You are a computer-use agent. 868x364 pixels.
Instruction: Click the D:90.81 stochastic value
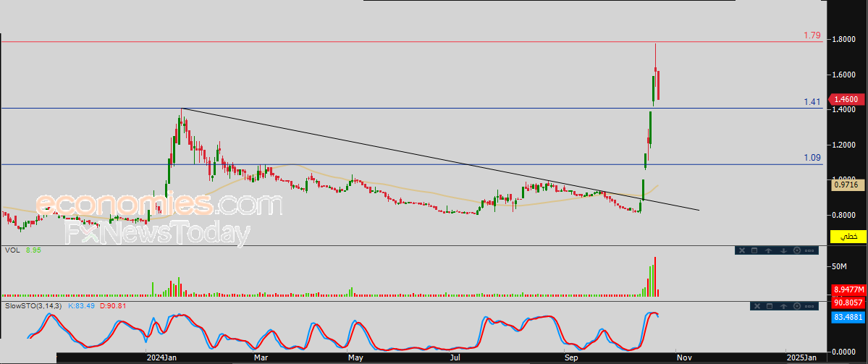coord(113,305)
